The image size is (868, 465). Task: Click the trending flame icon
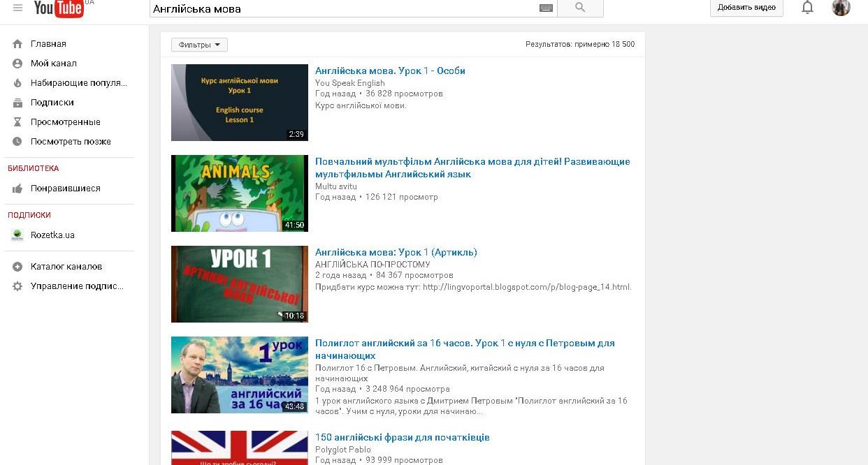pyautogui.click(x=17, y=82)
